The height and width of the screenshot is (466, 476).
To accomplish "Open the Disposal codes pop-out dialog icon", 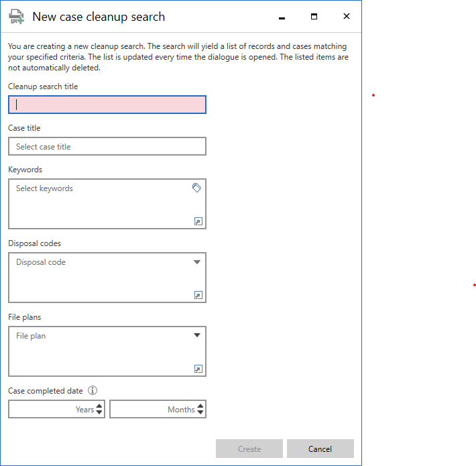I will point(198,295).
